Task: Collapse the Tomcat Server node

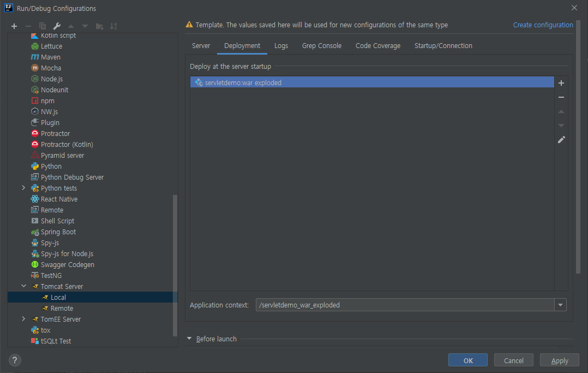Action: pyautogui.click(x=23, y=286)
